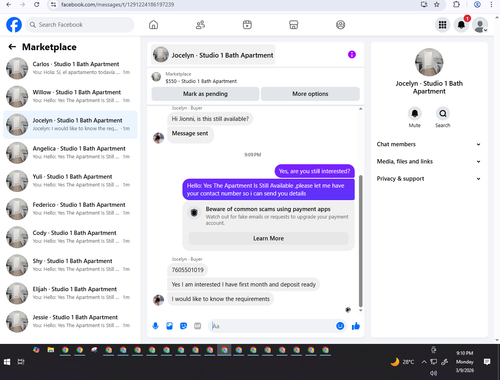Mute the Jocelyn conversation
Viewport: 500px width, 380px height.
[x=415, y=114]
